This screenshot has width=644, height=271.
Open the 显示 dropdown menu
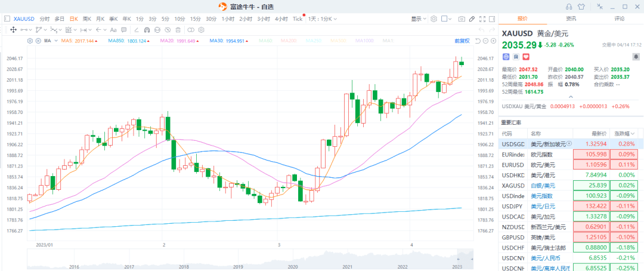(418, 19)
